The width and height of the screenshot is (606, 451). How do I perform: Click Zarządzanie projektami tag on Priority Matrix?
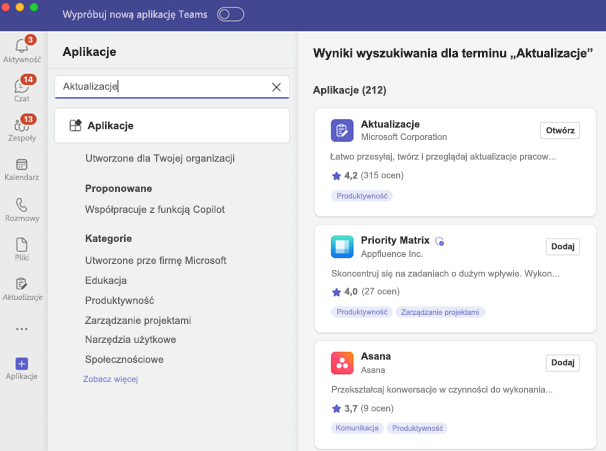coord(440,312)
